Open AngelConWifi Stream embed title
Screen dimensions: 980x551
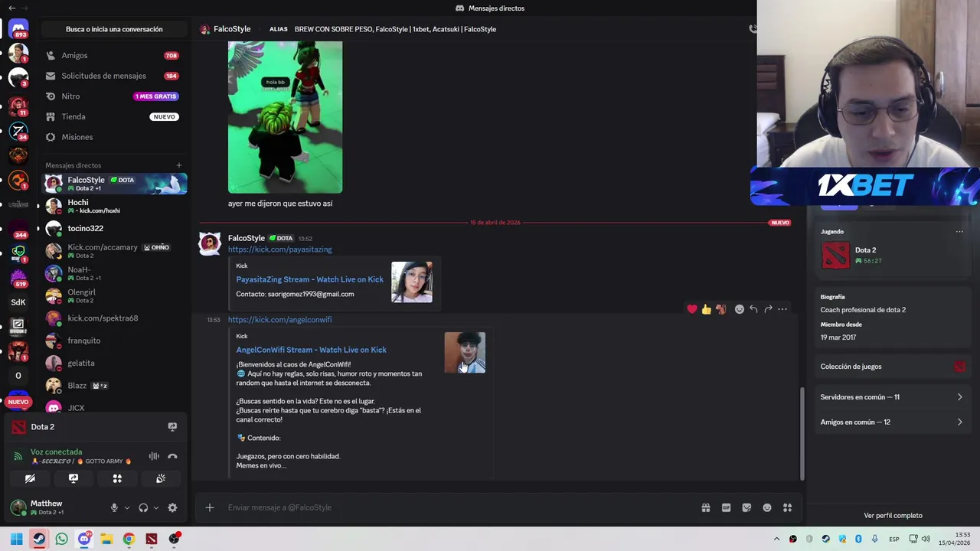(311, 350)
